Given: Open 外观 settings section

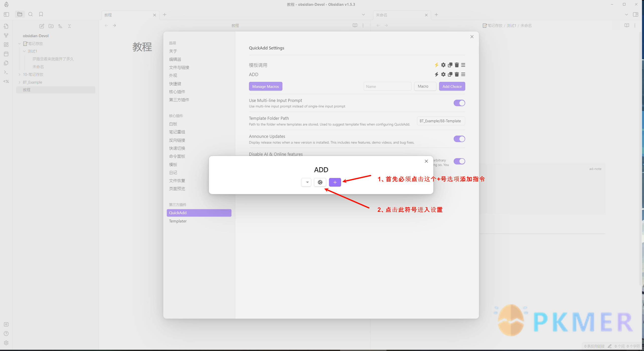Looking at the screenshot, I should (173, 75).
